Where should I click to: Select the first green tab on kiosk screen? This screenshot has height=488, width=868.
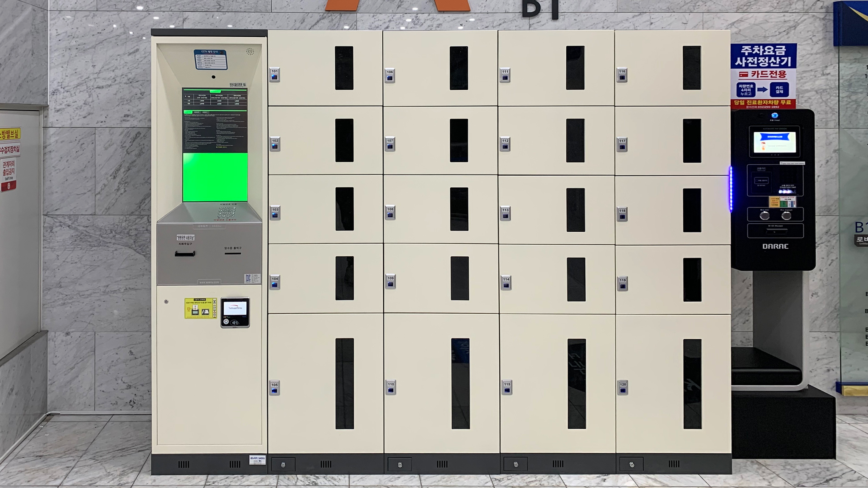(x=187, y=112)
